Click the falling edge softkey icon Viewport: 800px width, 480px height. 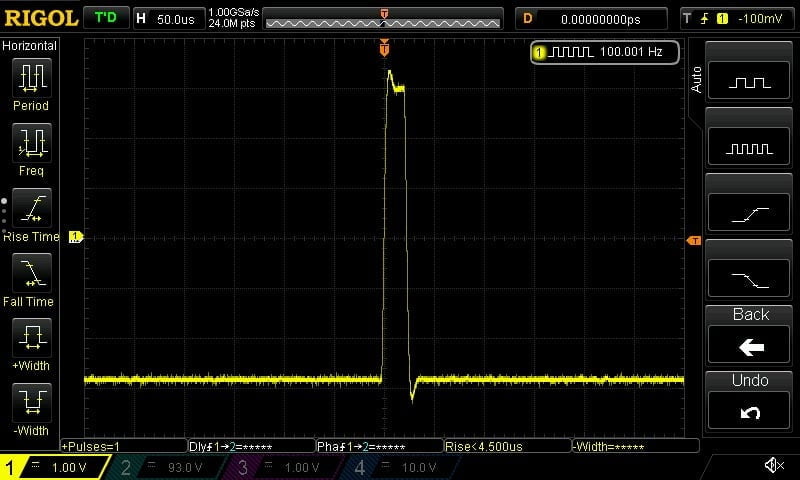[x=749, y=278]
